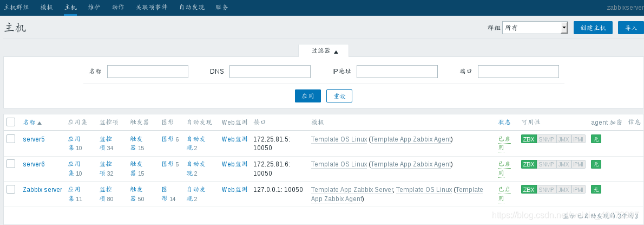644x225 pixels.
Task: Open the 主机群组 menu
Action: pyautogui.click(x=16, y=8)
